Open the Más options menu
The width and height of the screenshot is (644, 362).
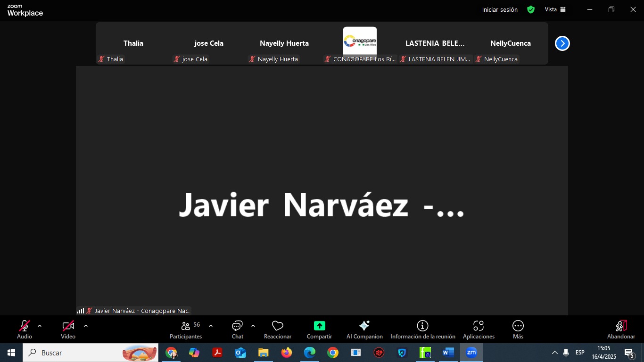(518, 329)
